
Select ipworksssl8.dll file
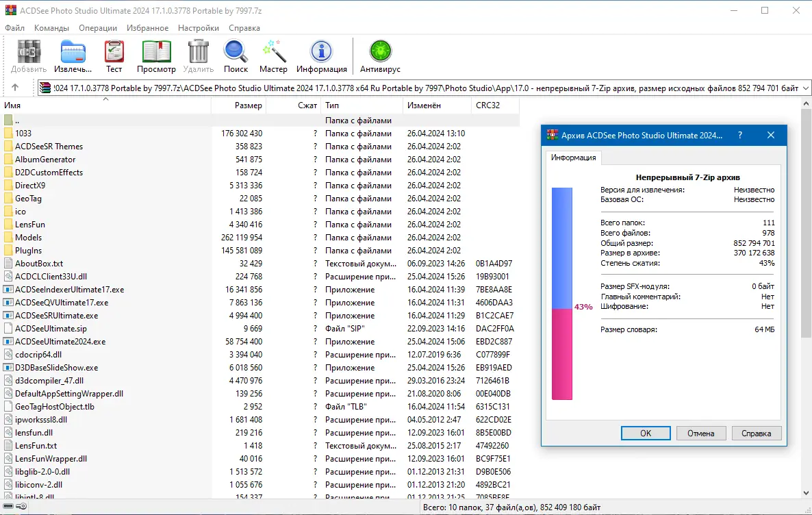point(41,420)
